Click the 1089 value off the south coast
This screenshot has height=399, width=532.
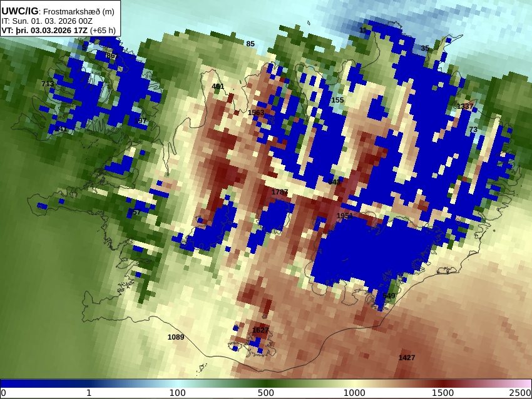coord(176,337)
